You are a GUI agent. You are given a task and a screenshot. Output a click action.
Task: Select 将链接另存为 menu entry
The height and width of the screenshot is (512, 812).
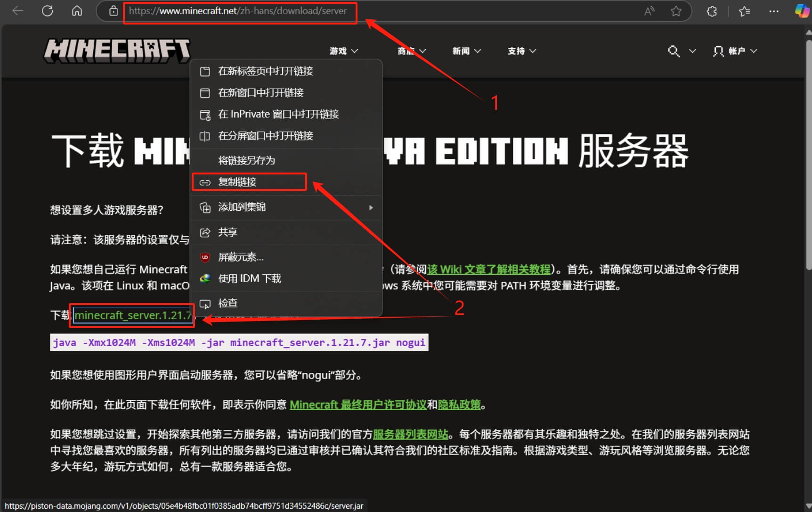pos(286,160)
